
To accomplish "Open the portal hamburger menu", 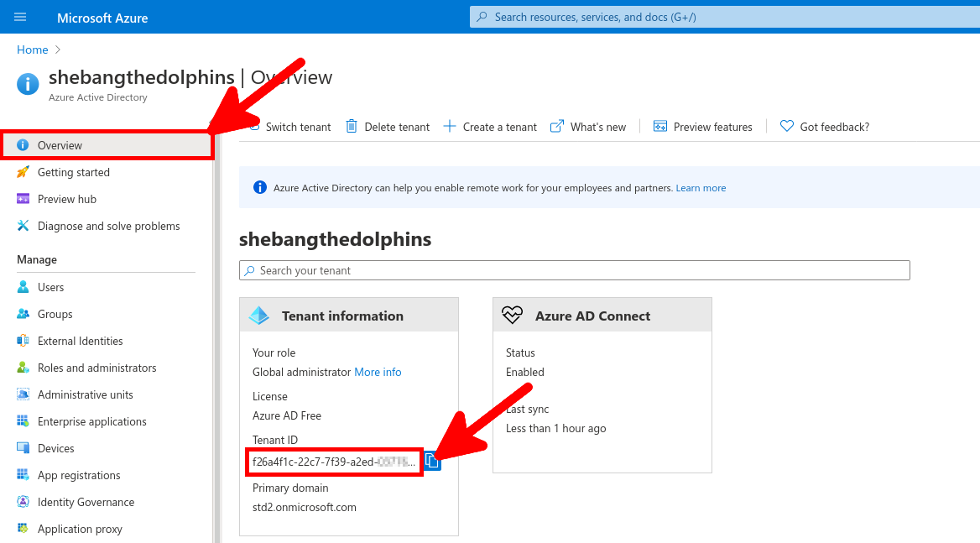I will pos(20,17).
